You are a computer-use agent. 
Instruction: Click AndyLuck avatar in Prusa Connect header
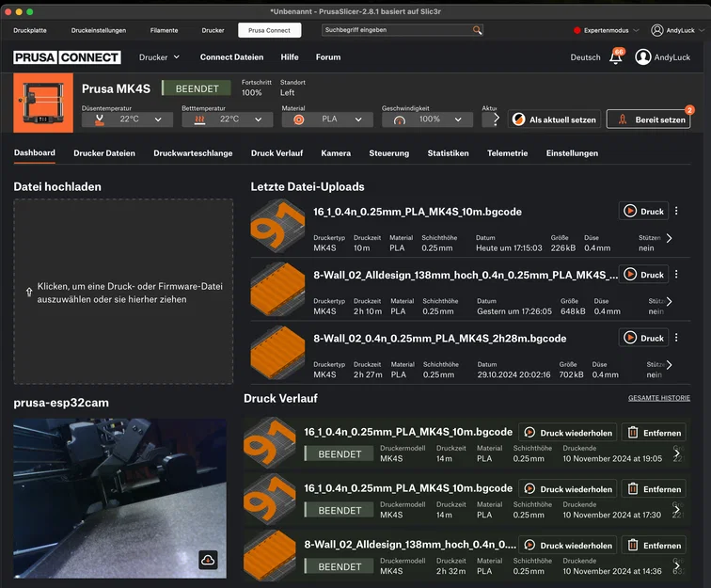(643, 57)
